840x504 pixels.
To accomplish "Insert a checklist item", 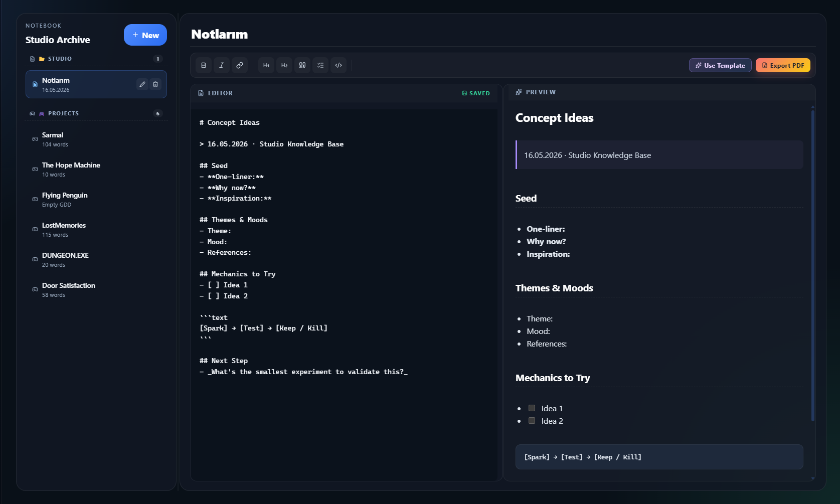I will click(320, 65).
